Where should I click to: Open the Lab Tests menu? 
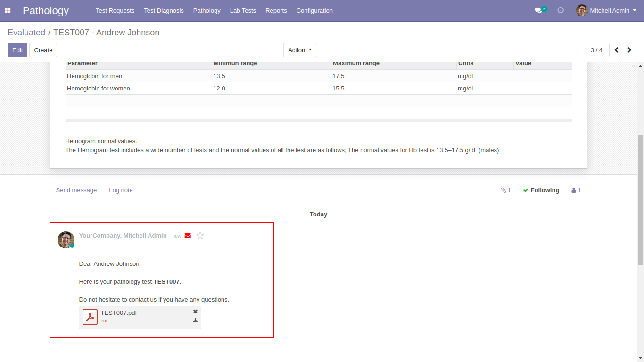point(243,10)
